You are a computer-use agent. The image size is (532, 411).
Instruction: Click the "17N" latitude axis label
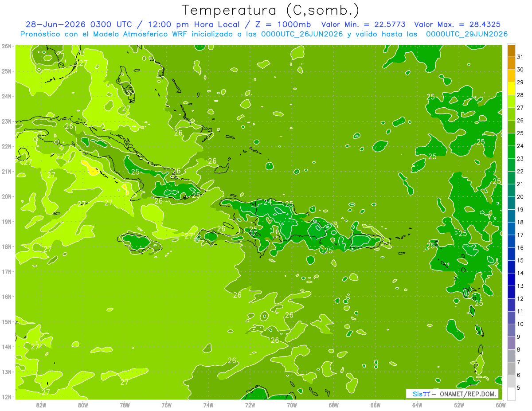click(x=7, y=271)
